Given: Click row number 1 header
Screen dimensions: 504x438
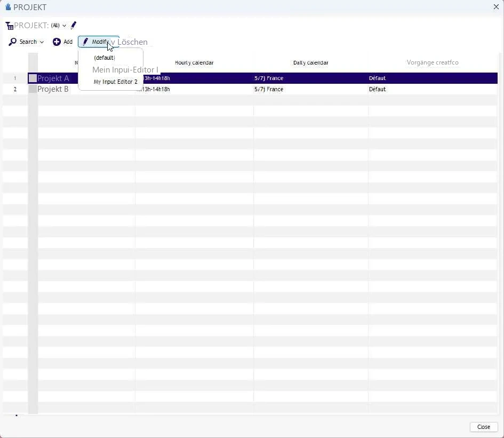Looking at the screenshot, I should pos(15,78).
